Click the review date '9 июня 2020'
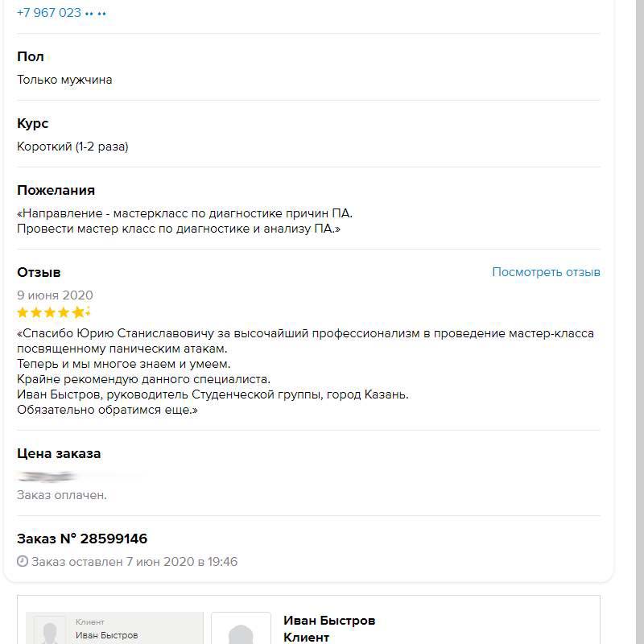 (55, 295)
